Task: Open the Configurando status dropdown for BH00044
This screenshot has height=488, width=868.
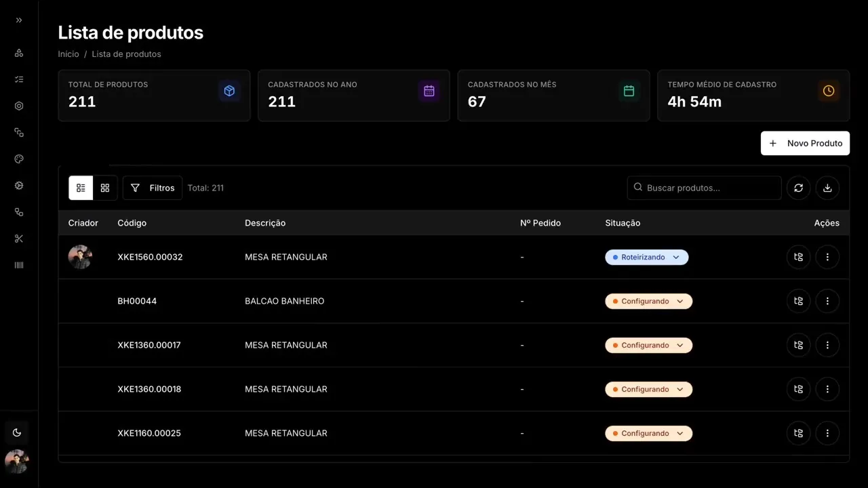Action: coord(649,301)
